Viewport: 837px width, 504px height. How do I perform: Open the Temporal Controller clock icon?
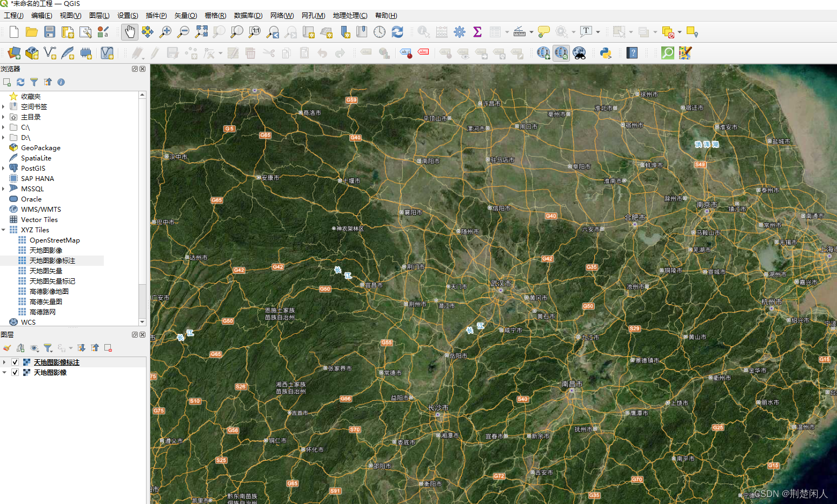(x=380, y=32)
